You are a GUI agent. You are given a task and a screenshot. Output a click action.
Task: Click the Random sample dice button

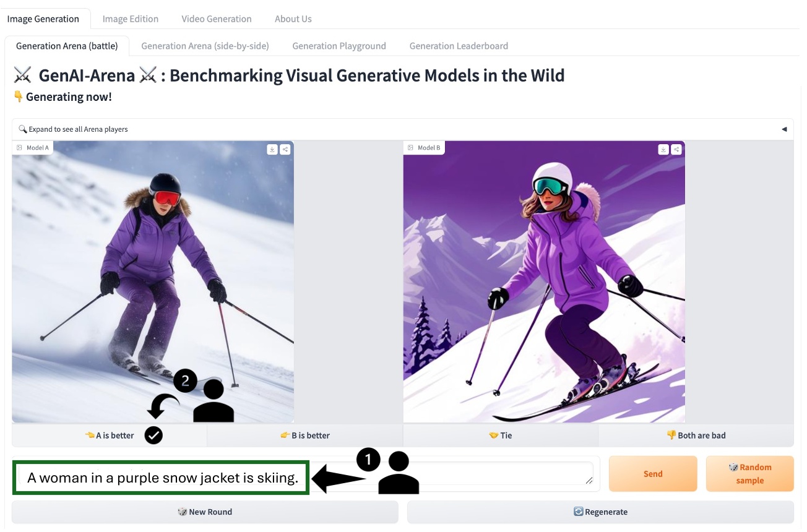point(749,474)
